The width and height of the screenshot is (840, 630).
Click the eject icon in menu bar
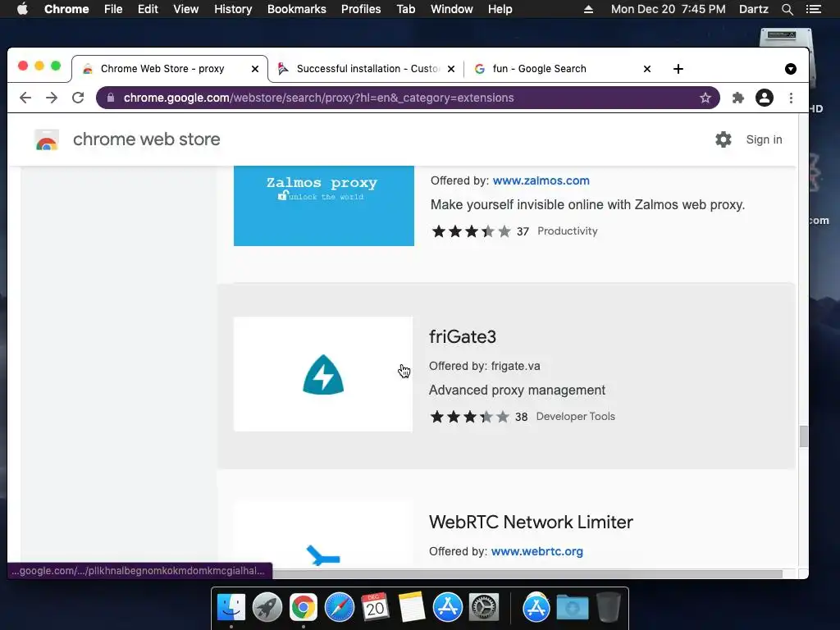click(x=588, y=9)
